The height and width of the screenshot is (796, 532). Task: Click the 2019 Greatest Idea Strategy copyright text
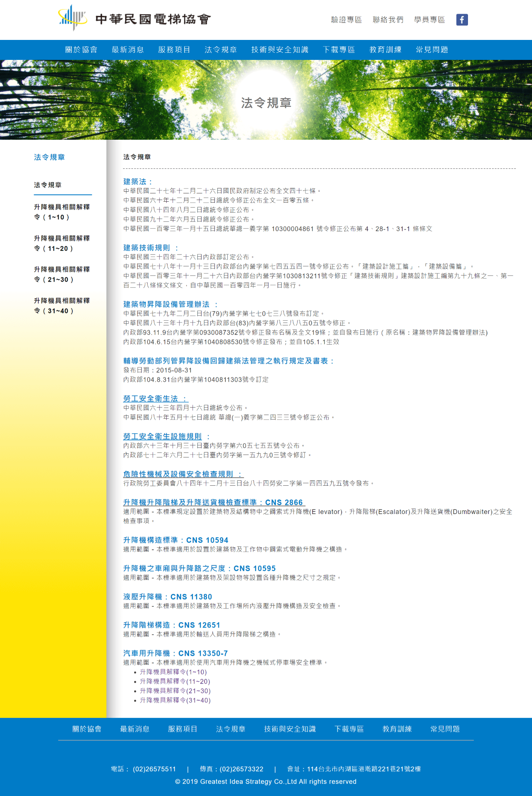tap(266, 781)
